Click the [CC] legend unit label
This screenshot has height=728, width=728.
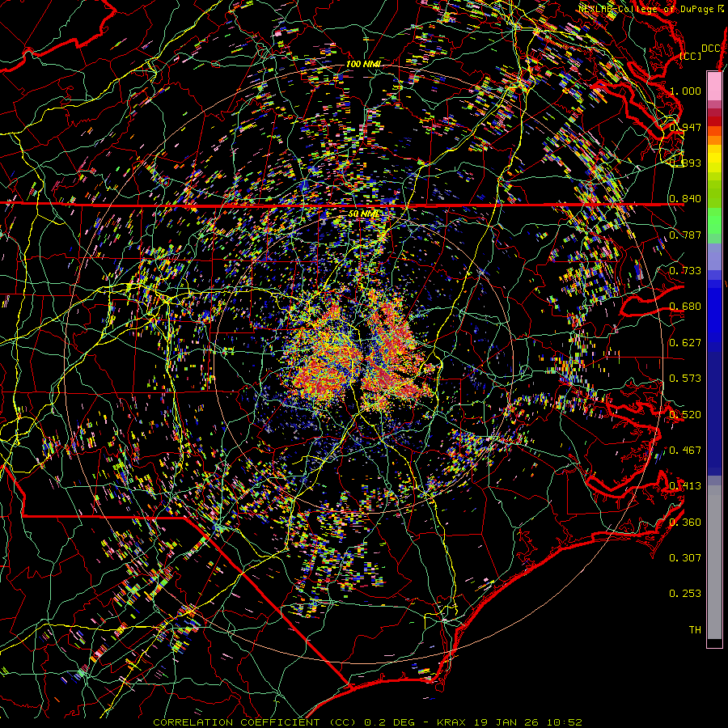[x=690, y=56]
